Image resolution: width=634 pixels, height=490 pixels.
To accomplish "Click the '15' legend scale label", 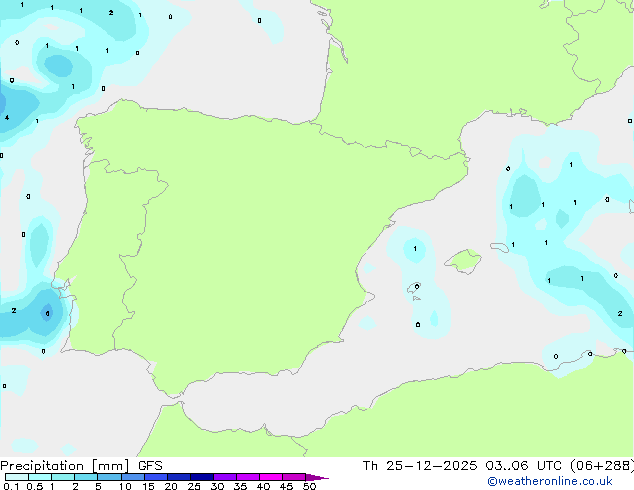I will [x=148, y=486].
